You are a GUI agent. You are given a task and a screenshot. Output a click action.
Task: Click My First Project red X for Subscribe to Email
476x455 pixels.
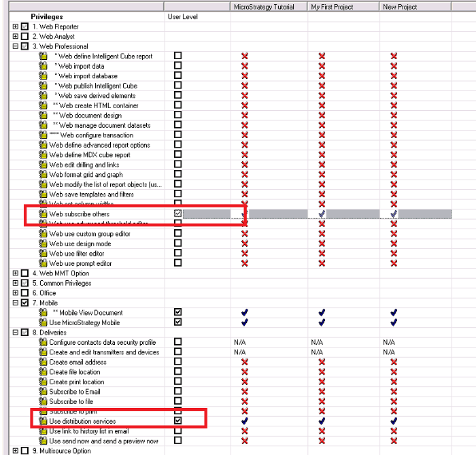[322, 391]
